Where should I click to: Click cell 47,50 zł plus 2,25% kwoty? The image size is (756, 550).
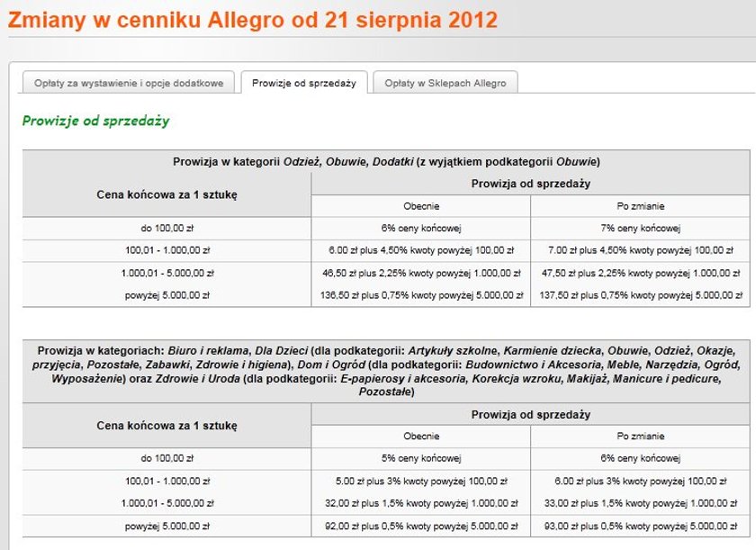click(640, 273)
